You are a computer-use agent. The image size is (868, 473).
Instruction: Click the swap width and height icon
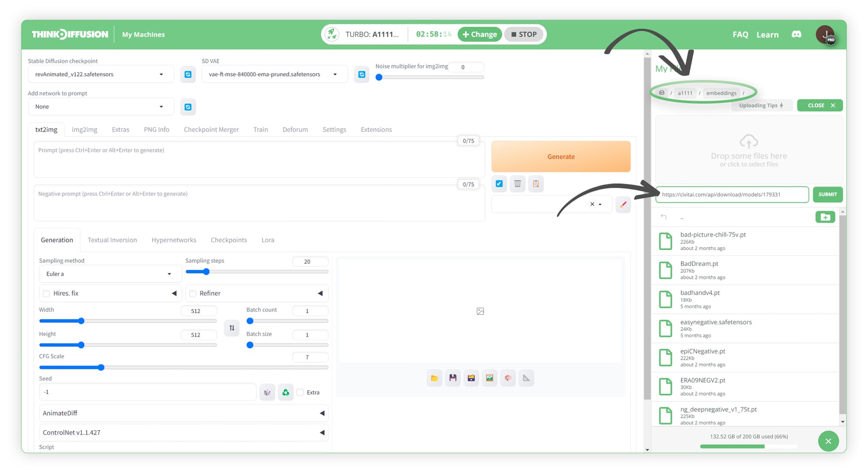click(x=232, y=328)
